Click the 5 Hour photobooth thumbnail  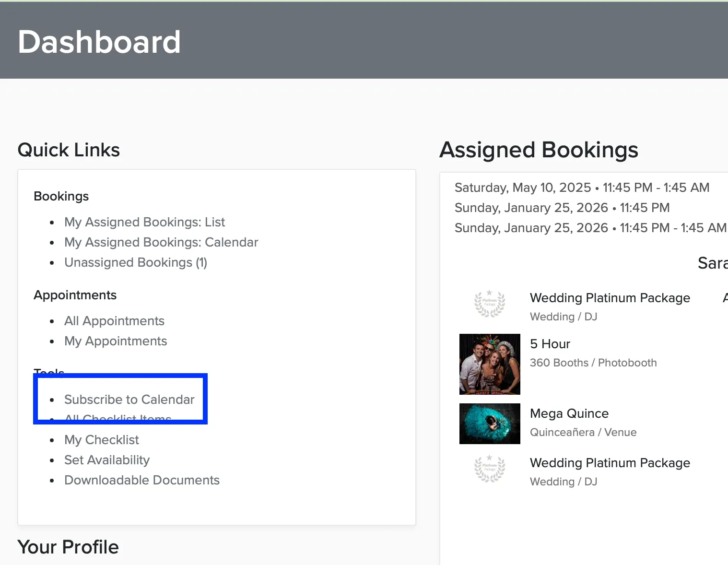point(490,364)
